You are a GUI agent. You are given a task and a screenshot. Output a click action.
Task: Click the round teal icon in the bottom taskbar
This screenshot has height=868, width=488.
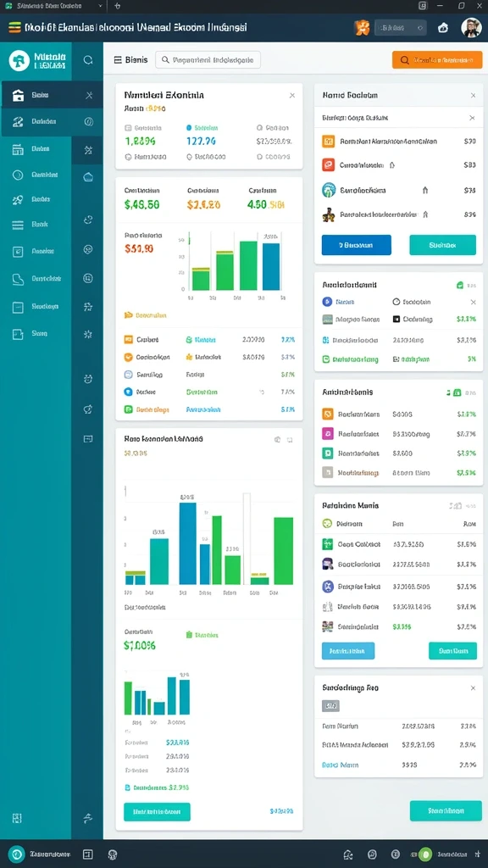[17, 854]
